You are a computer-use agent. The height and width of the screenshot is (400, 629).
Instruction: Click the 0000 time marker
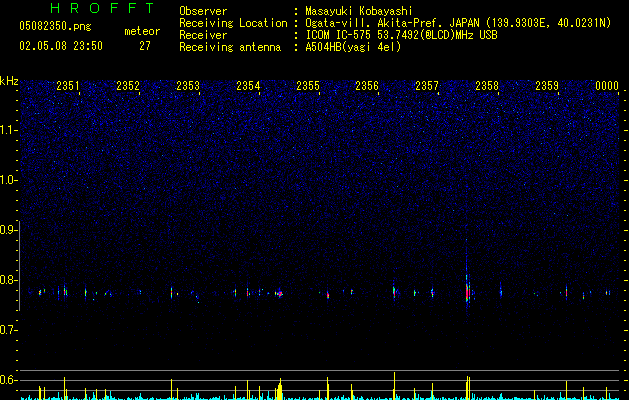607,86
